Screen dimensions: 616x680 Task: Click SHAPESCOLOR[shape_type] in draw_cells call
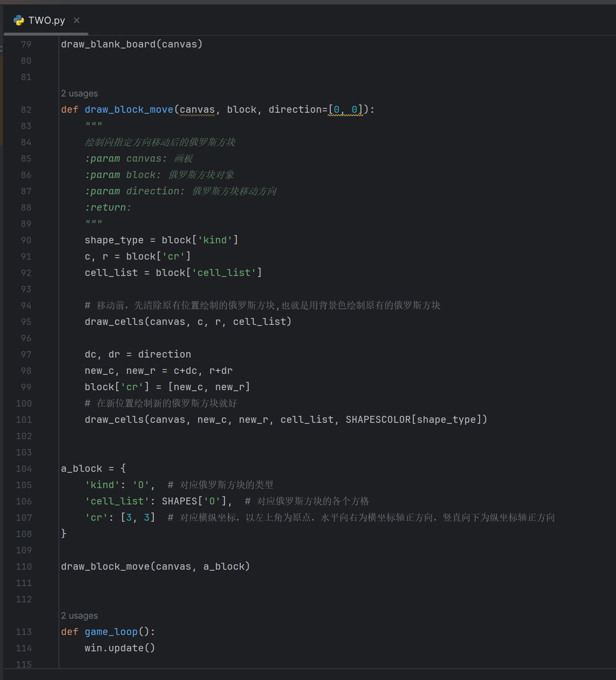coord(413,419)
